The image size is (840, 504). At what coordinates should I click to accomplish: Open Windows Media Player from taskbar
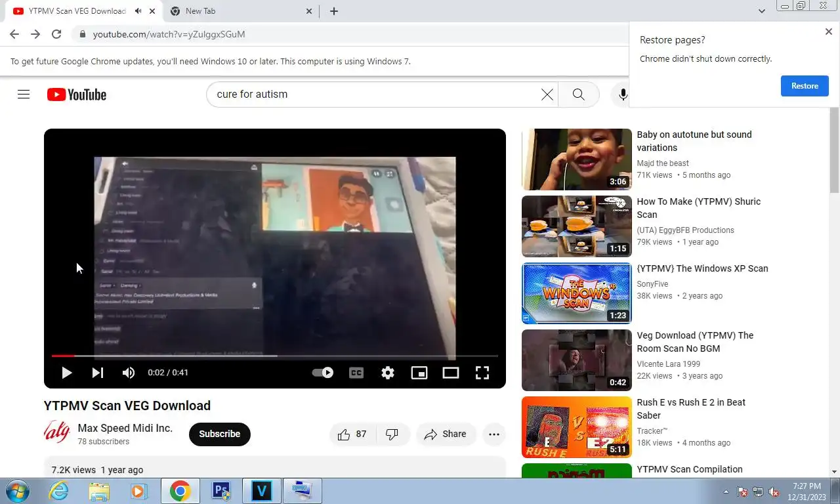pyautogui.click(x=138, y=491)
